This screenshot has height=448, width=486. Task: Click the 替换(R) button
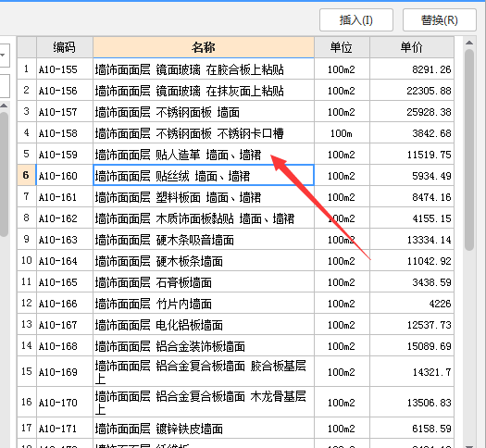point(439,20)
